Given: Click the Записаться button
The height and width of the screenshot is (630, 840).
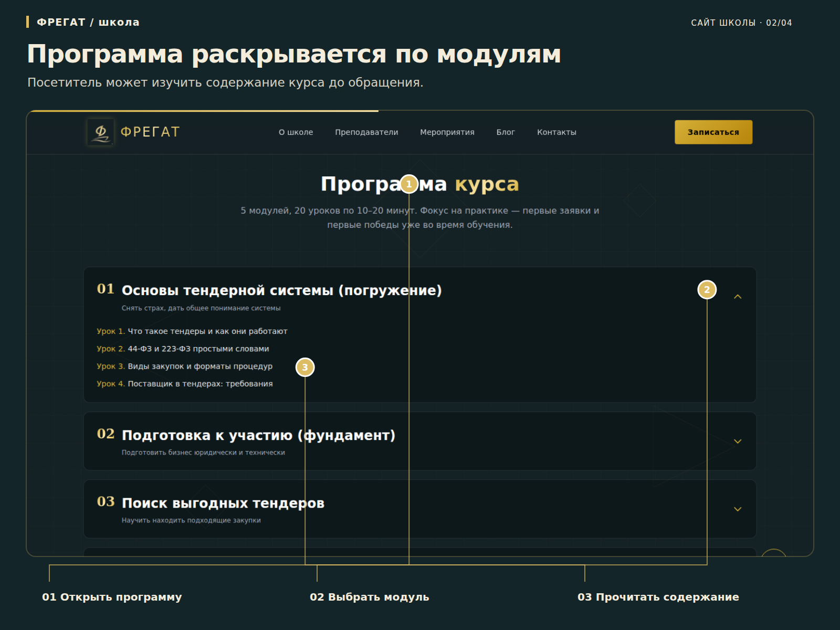Looking at the screenshot, I should [713, 132].
